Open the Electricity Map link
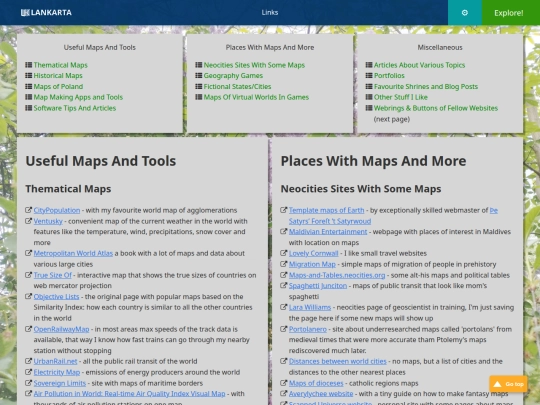This screenshot has width=540, height=405. 57,372
